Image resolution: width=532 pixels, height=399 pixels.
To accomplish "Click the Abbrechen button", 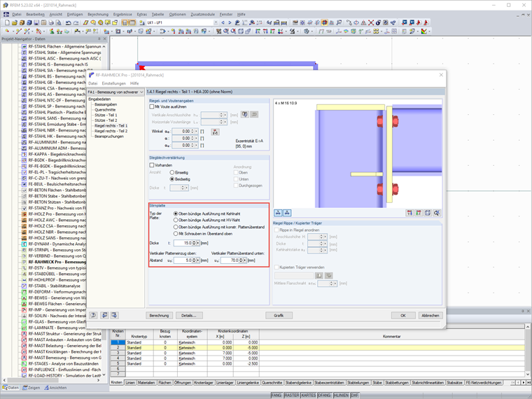I will click(430, 316).
